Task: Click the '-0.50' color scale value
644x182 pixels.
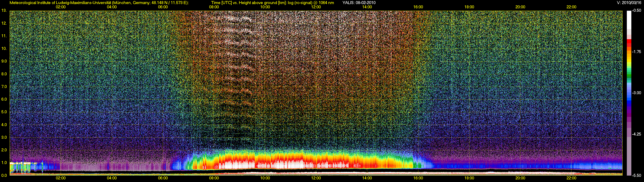Action: click(636, 10)
